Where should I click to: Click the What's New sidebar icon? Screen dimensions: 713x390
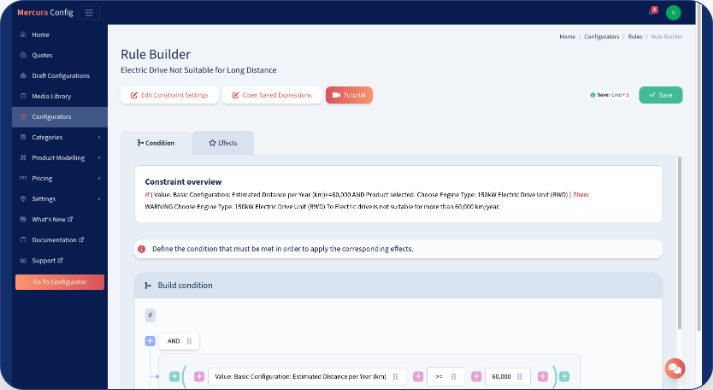pyautogui.click(x=23, y=219)
